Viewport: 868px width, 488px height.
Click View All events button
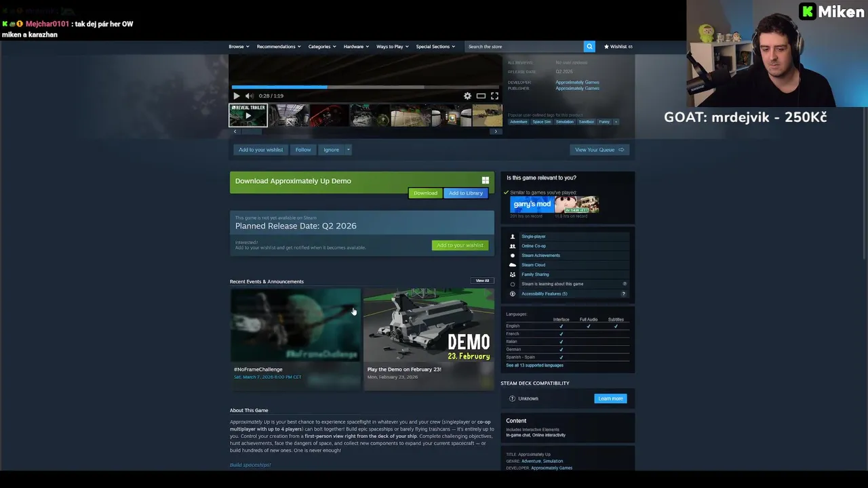click(x=482, y=281)
